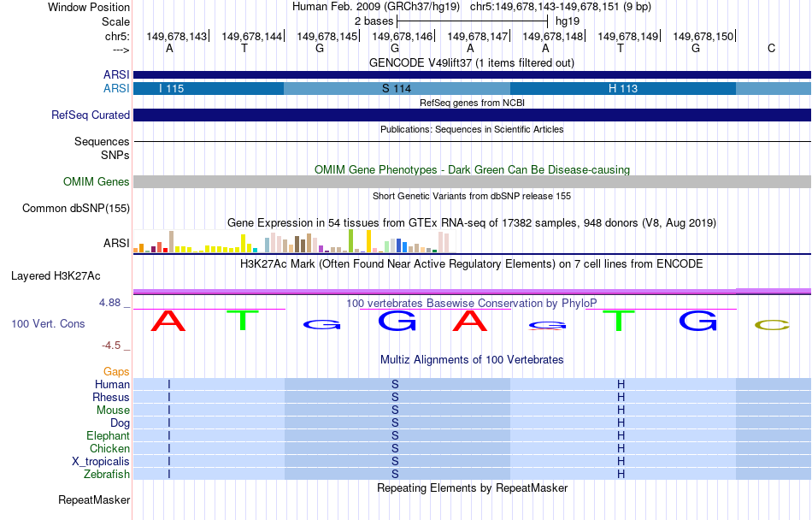This screenshot has width=812, height=520.
Task: Click the Sequences track label
Action: click(x=102, y=141)
